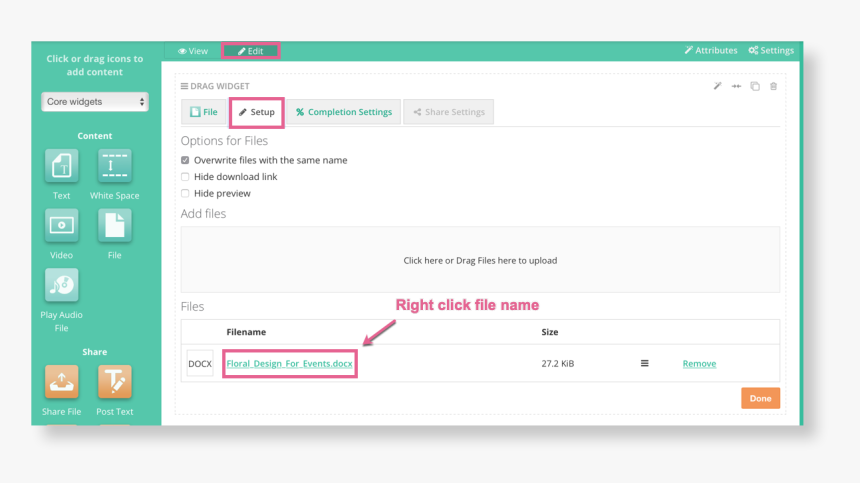Click the Remove link for the file

(x=699, y=364)
